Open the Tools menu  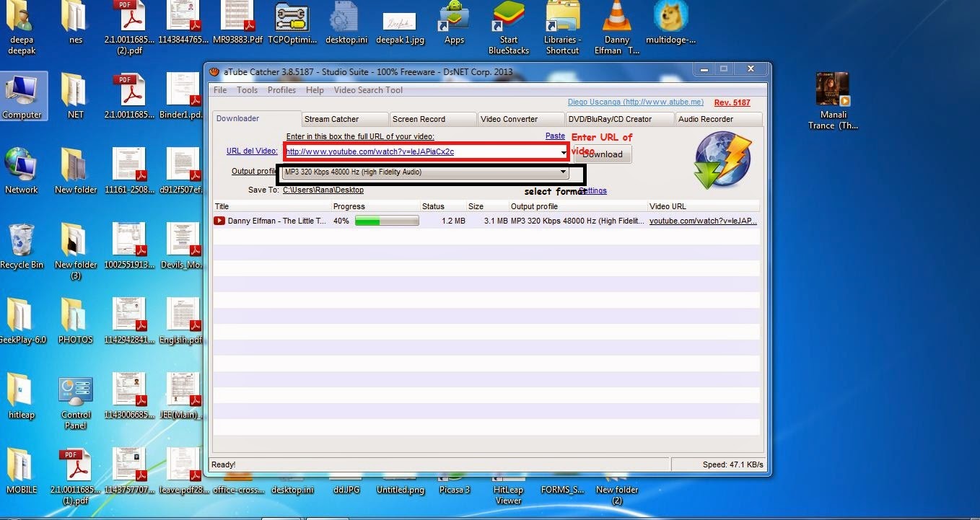pyautogui.click(x=247, y=90)
